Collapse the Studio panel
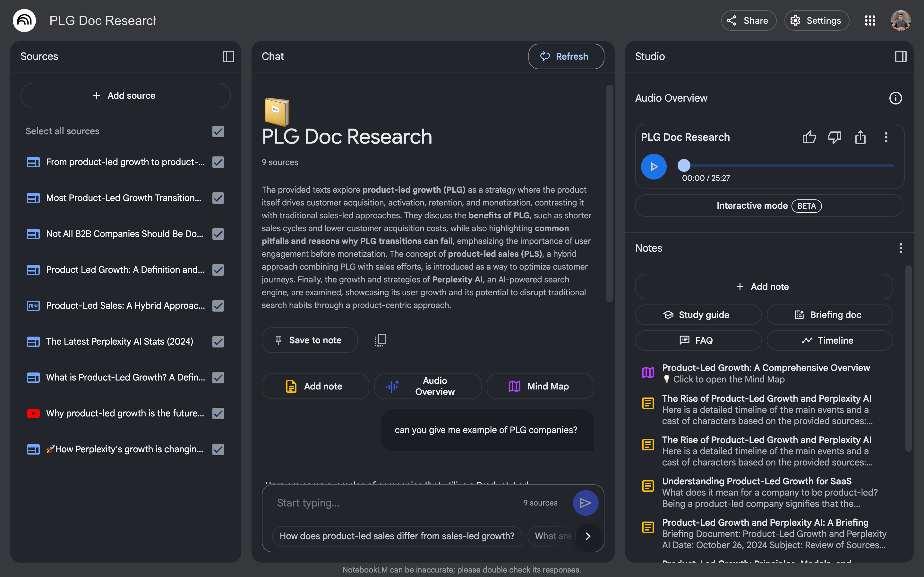 901,56
